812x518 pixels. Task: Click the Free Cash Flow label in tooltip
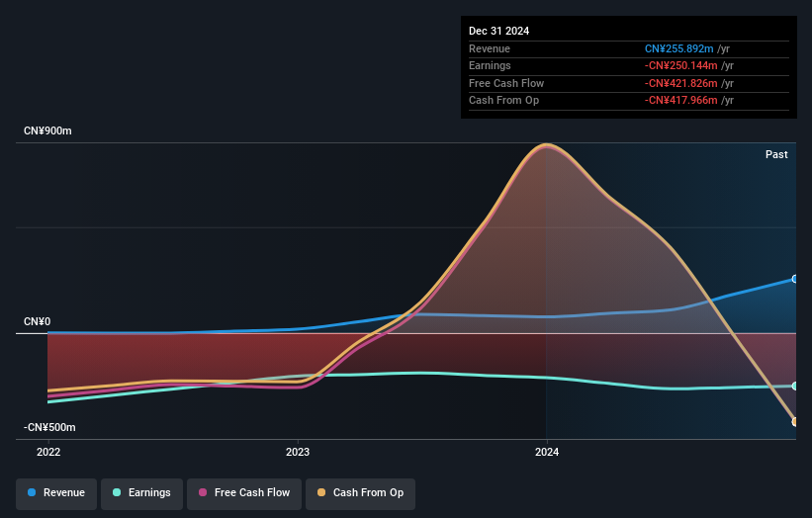tap(506, 83)
